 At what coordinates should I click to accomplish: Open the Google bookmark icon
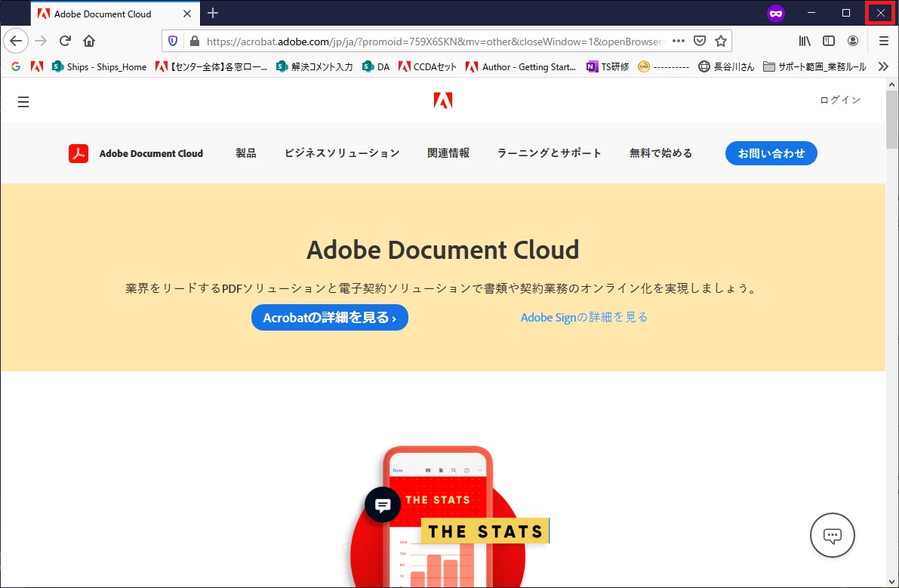point(16,66)
